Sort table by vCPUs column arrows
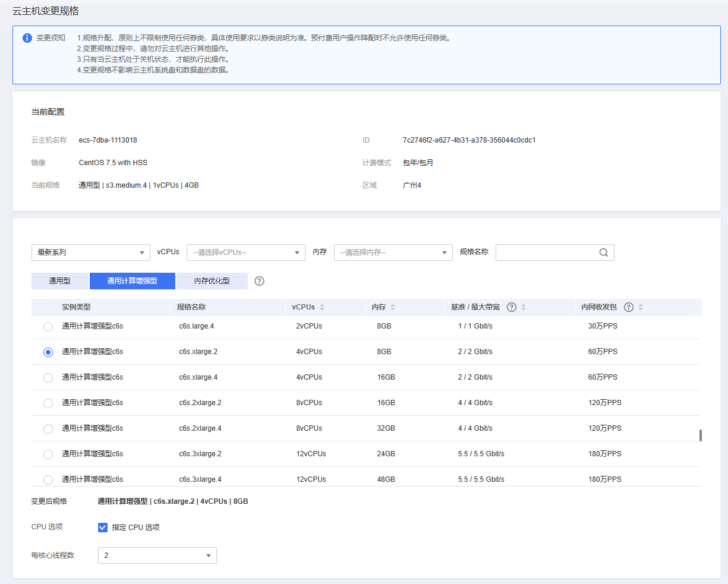The height and width of the screenshot is (584, 728). pos(322,307)
